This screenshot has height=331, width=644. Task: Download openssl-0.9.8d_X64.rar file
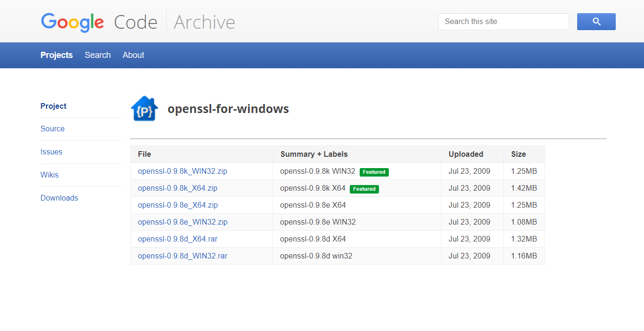[x=177, y=239]
